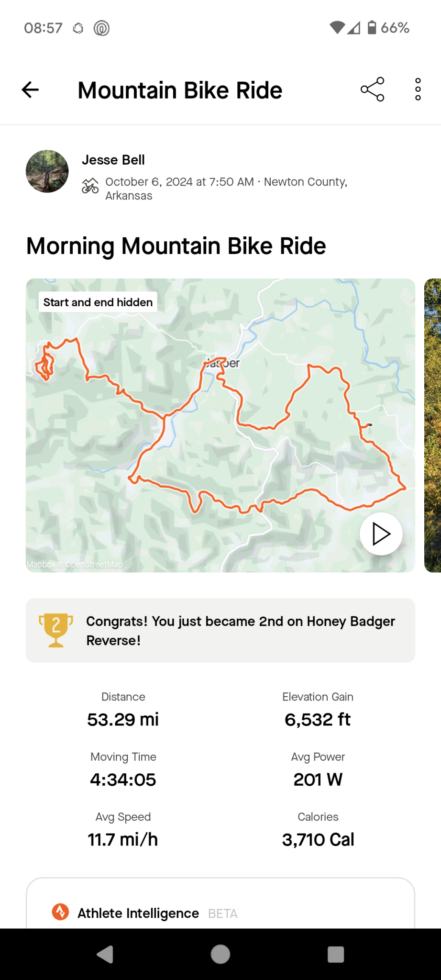Tap the back arrow icon
This screenshot has height=980, width=441.
(x=30, y=89)
